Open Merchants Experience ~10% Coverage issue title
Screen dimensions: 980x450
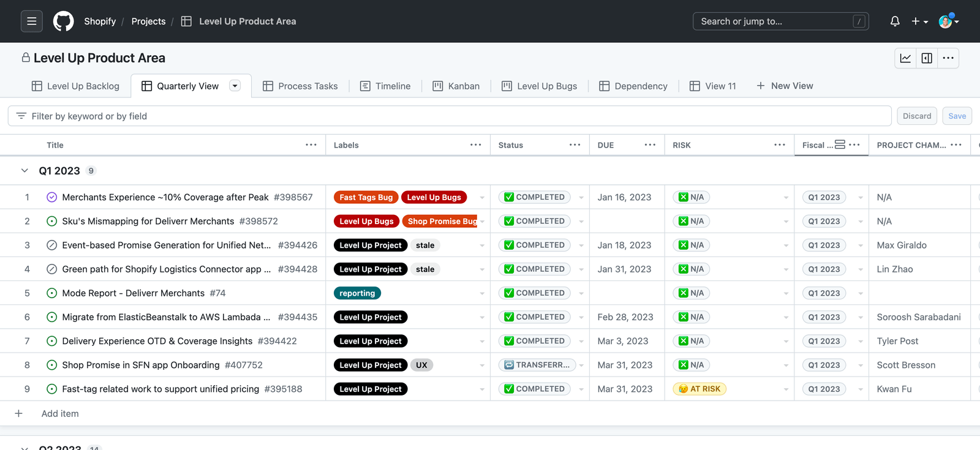point(165,197)
